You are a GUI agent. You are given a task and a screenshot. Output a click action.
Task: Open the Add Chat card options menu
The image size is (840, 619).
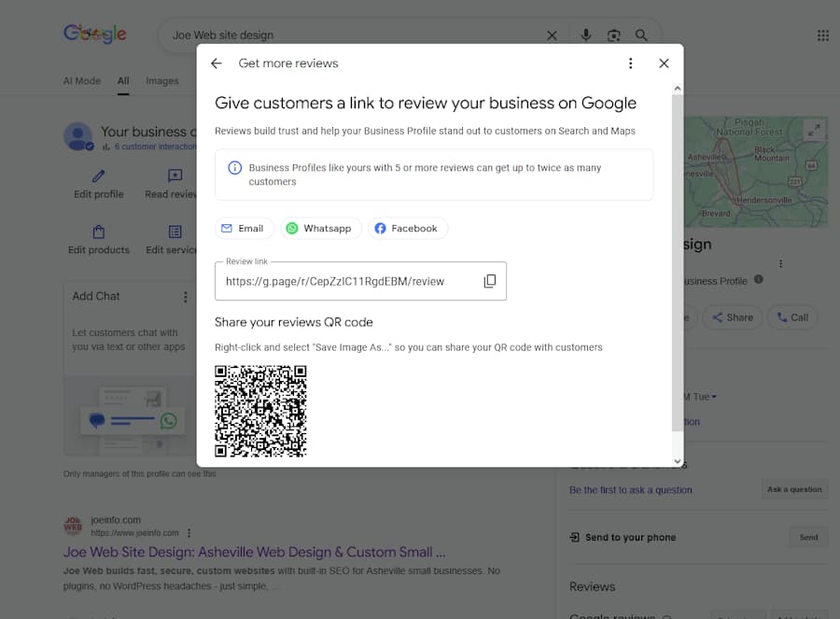pyautogui.click(x=185, y=297)
